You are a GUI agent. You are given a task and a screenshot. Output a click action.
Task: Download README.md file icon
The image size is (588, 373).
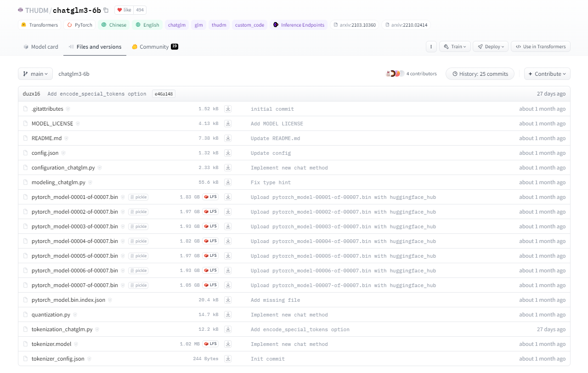pos(228,138)
